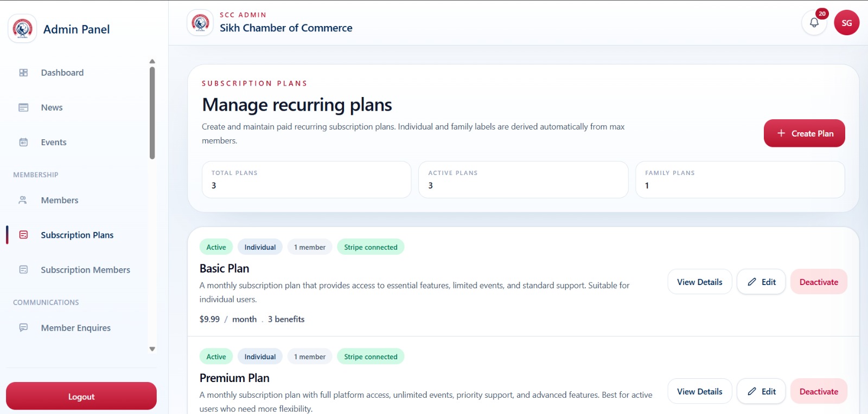Click the Subscription Plans sidebar icon
This screenshot has width=868, height=414.
click(23, 235)
